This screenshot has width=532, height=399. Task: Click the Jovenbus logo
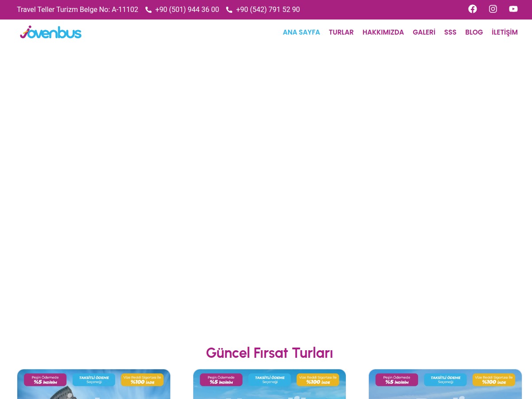click(x=51, y=32)
